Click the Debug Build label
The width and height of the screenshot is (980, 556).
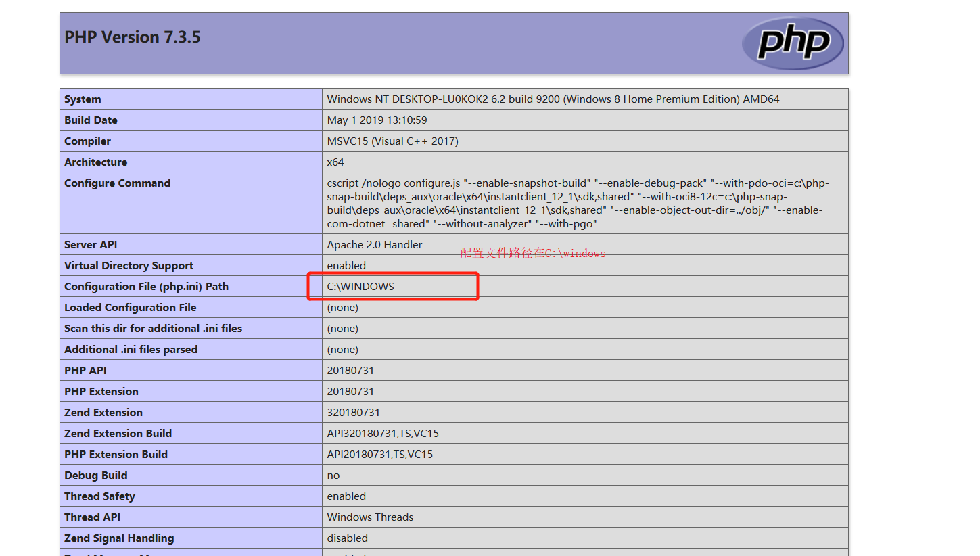pos(96,476)
